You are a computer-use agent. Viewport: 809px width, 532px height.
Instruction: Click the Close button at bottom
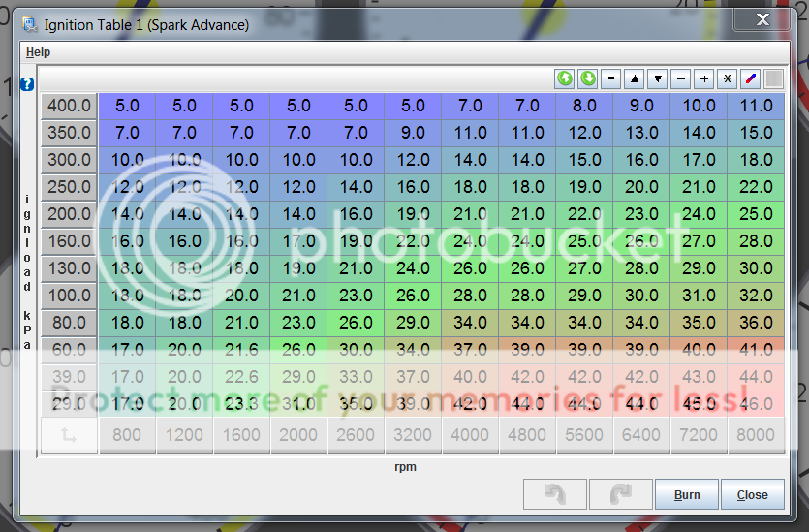coord(752,494)
